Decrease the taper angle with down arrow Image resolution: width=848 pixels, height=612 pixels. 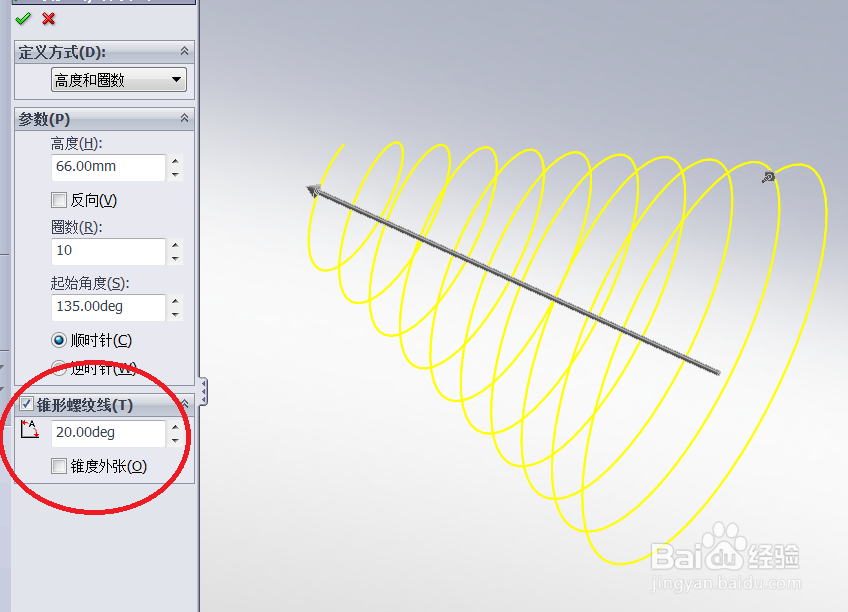[175, 441]
